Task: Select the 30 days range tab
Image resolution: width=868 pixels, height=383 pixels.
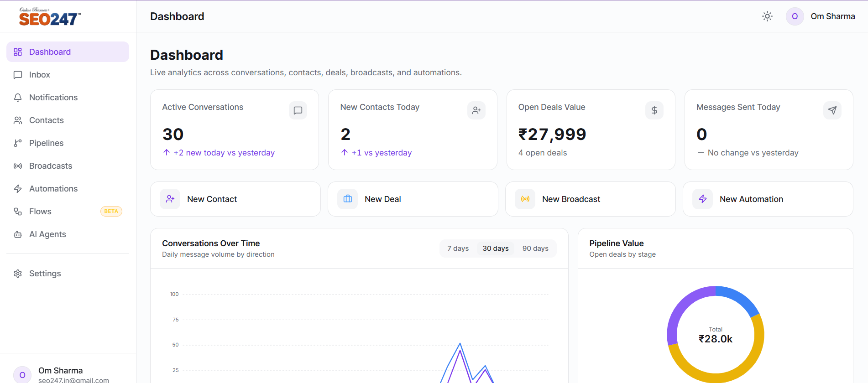Action: (496, 248)
